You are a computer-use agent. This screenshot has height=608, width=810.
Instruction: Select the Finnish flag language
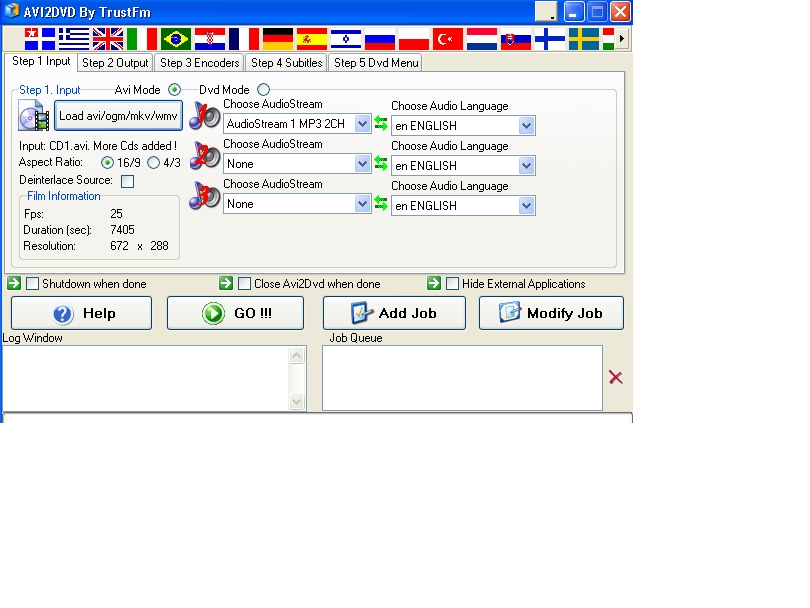coord(550,39)
